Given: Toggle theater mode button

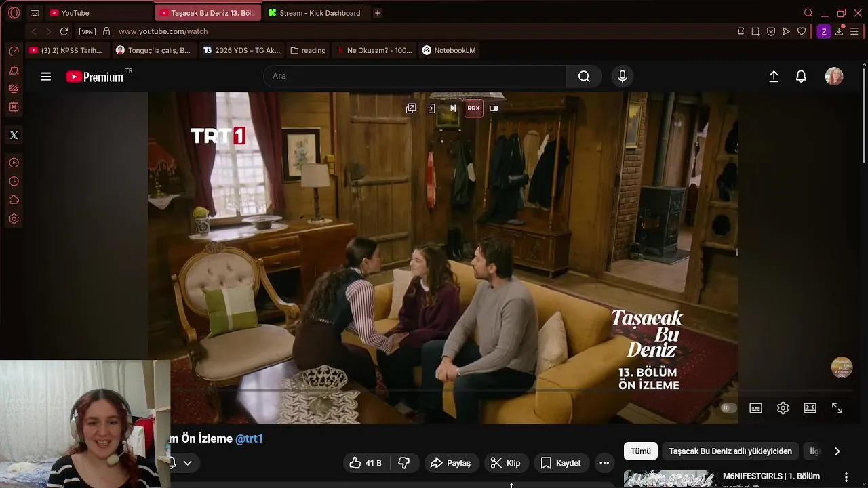Looking at the screenshot, I should tap(810, 408).
